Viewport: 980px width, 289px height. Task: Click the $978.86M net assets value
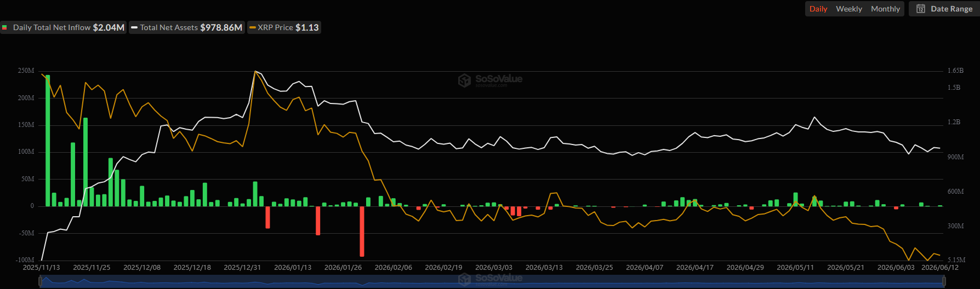pos(221,27)
